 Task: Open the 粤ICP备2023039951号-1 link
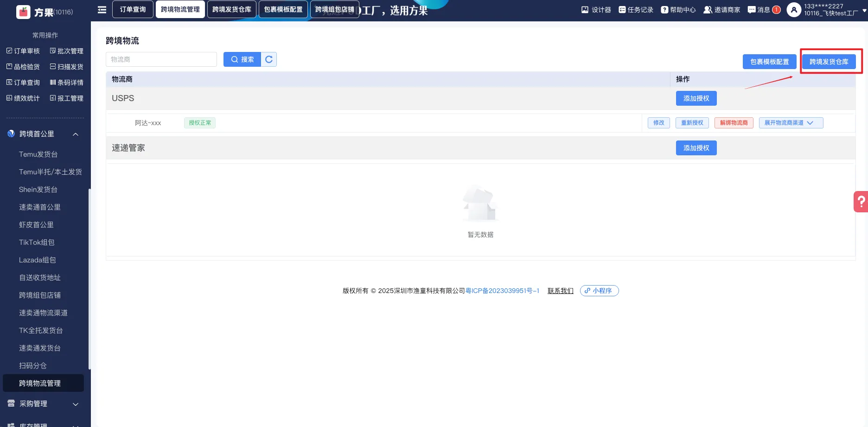pyautogui.click(x=502, y=291)
